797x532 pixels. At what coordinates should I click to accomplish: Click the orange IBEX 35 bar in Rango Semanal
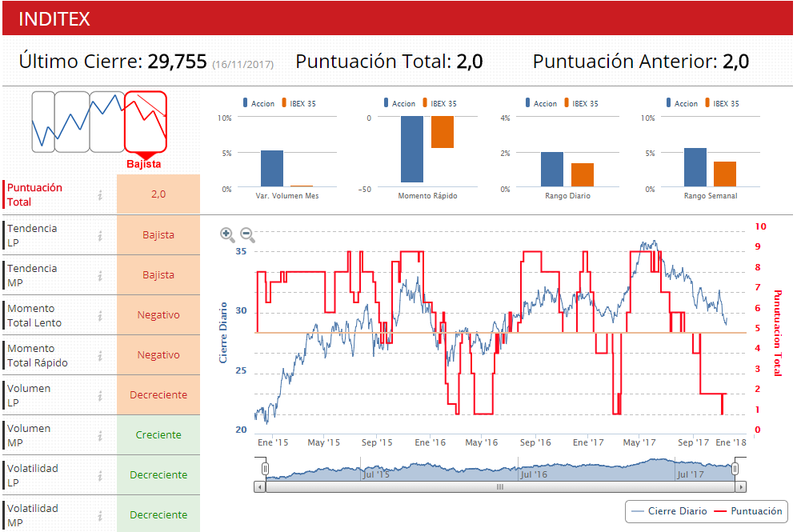725,174
